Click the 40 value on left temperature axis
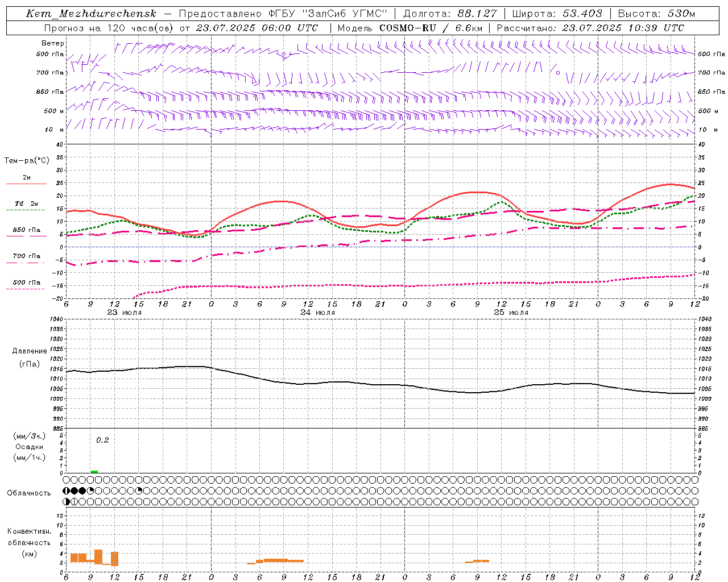 [59, 144]
